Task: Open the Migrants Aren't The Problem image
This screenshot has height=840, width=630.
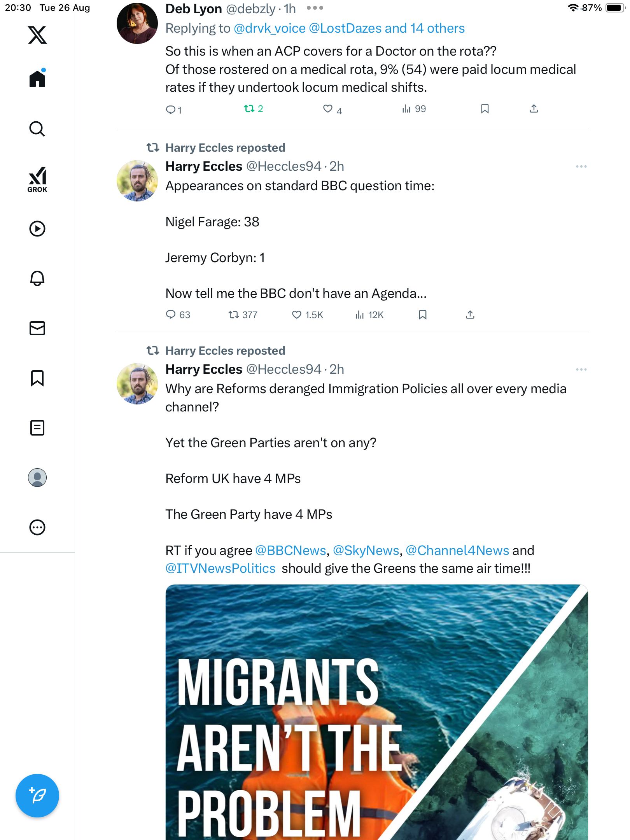Action: 376,712
